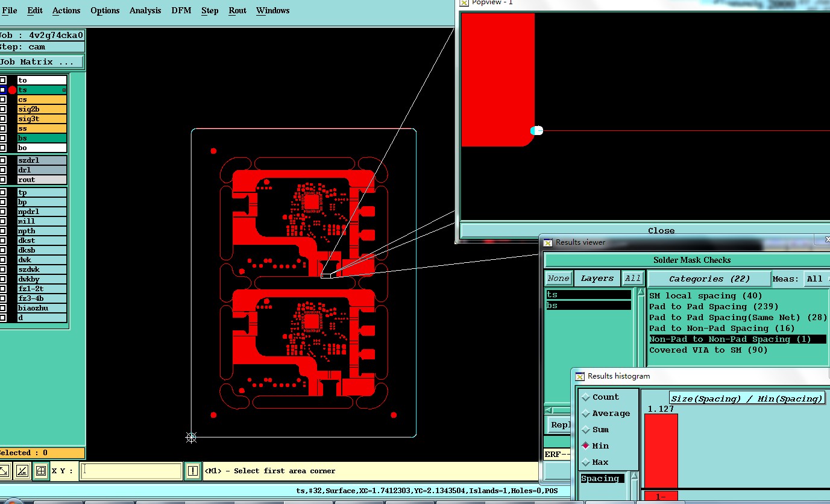Click the datum origin marker on the canvas
This screenshot has width=830, height=504.
[191, 437]
